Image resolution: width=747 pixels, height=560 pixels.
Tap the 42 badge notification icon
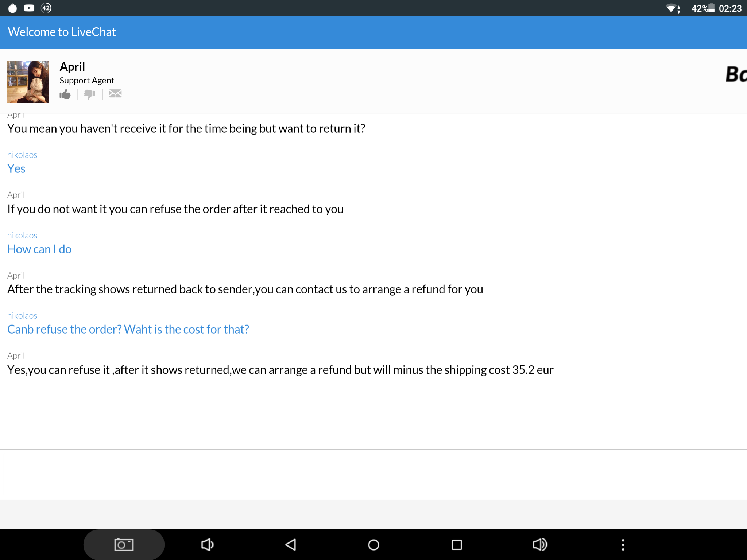[46, 8]
